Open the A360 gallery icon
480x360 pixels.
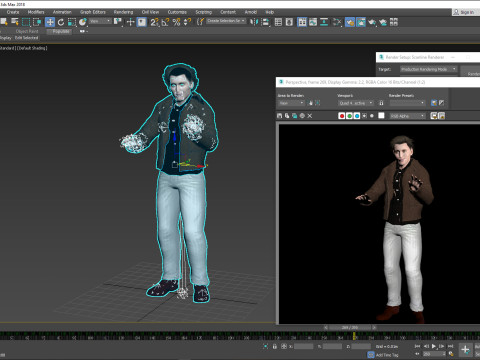coord(394,22)
